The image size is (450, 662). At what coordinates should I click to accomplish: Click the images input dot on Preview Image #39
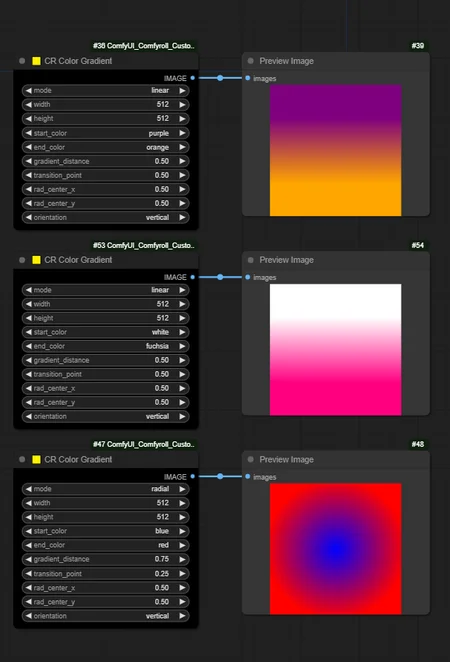point(248,78)
